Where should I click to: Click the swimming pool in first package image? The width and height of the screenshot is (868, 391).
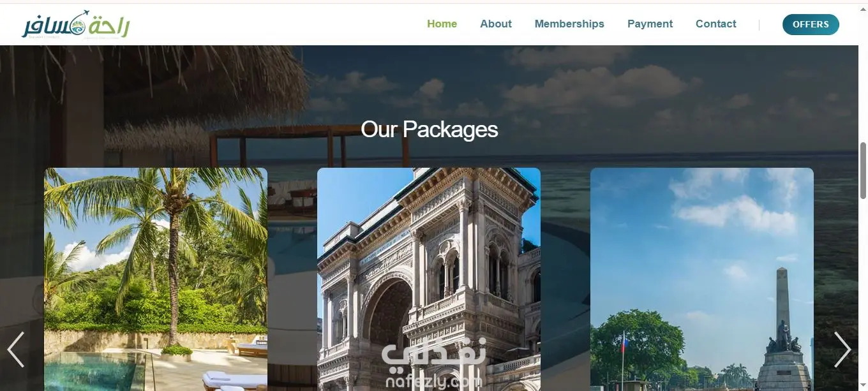pyautogui.click(x=89, y=371)
